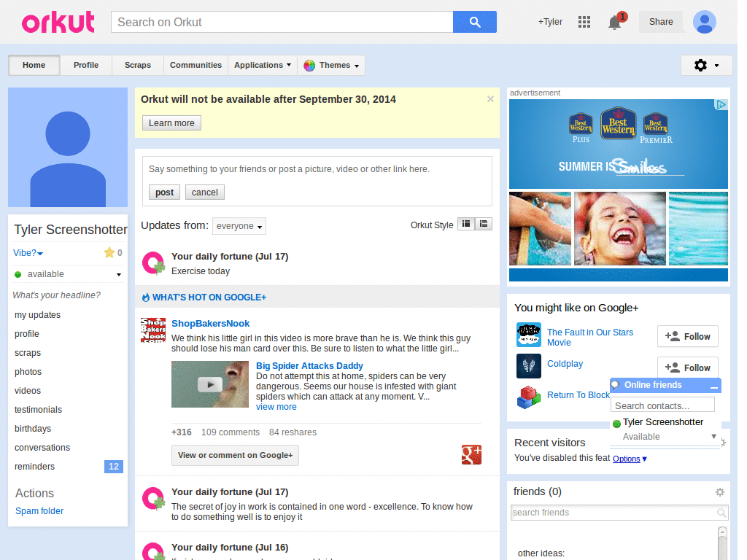Screen dimensions: 747x560
Task: Open notifications via the bell icon
Action: pyautogui.click(x=614, y=23)
